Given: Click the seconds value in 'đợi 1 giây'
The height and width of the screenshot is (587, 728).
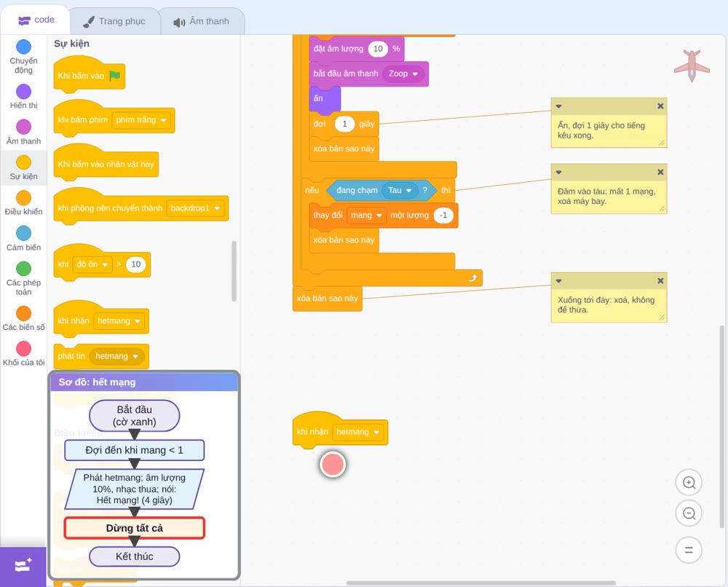Looking at the screenshot, I should [344, 124].
